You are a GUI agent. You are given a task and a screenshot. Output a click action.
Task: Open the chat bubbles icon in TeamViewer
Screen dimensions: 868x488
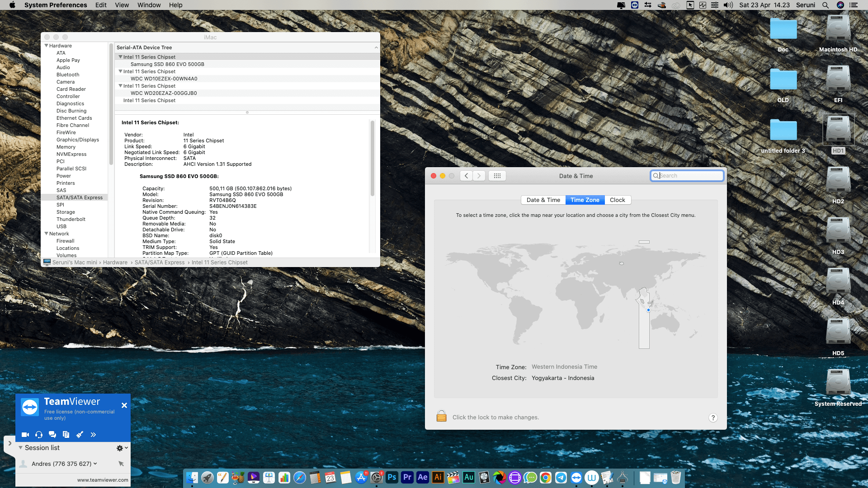click(52, 435)
